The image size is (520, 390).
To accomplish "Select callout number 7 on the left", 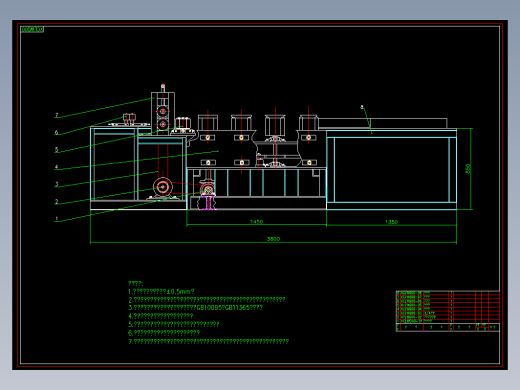I will point(57,115).
